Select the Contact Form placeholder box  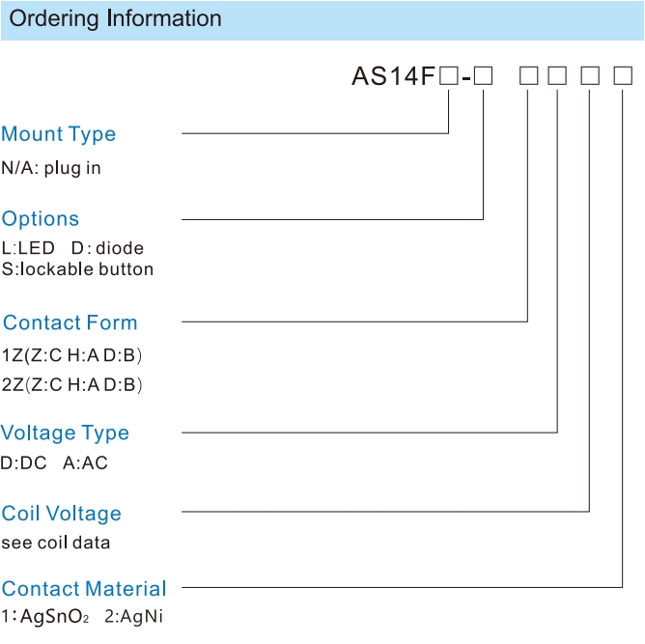click(x=528, y=76)
